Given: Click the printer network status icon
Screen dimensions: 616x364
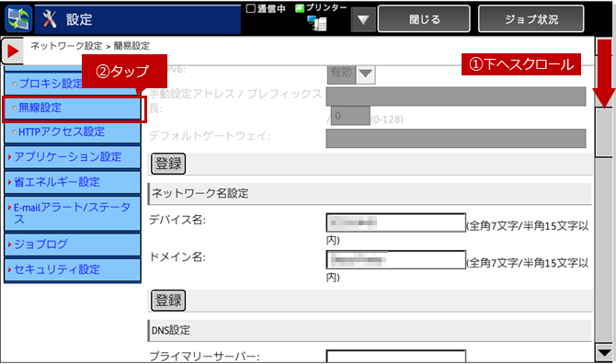Looking at the screenshot, I should pyautogui.click(x=317, y=23).
